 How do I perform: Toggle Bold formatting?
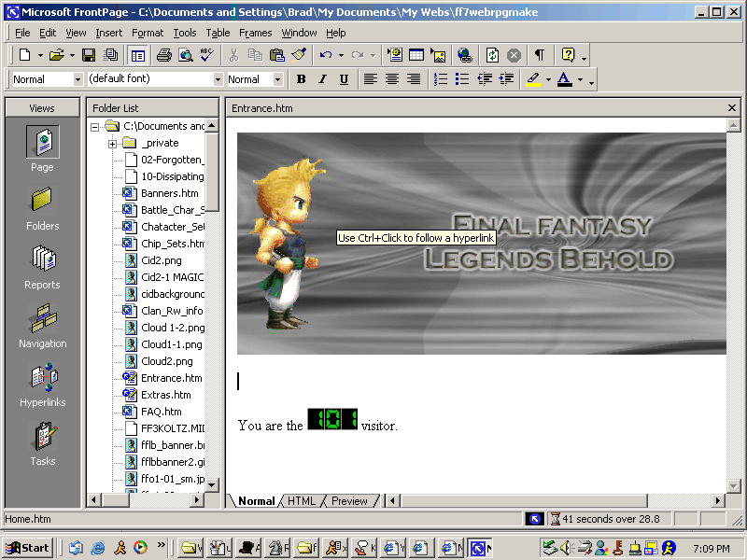click(x=301, y=79)
